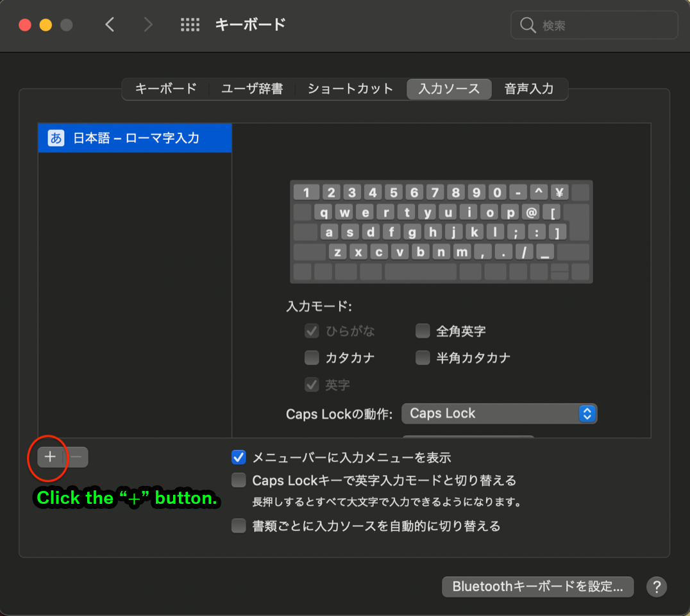Enable the 全角英字 input mode checkbox

423,331
